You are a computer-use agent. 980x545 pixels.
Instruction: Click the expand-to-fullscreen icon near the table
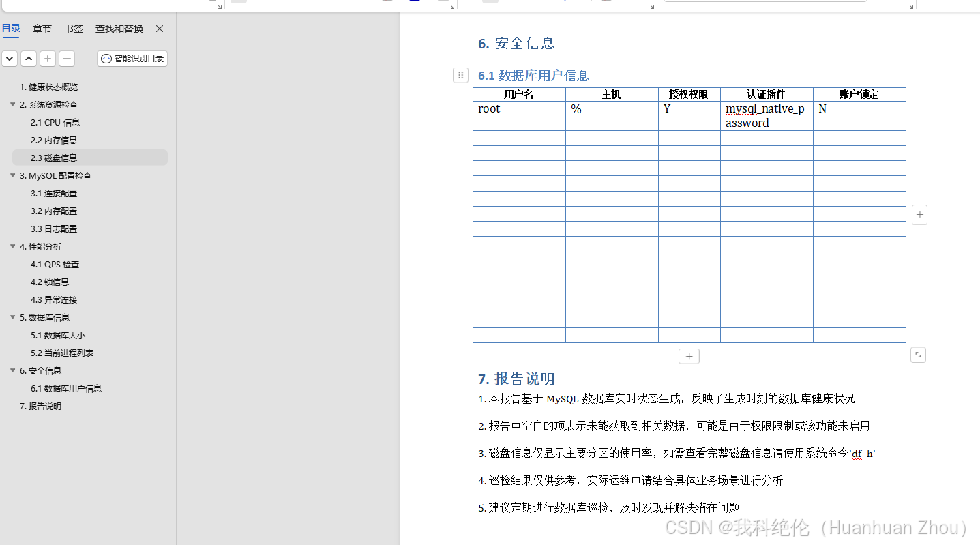tap(918, 355)
